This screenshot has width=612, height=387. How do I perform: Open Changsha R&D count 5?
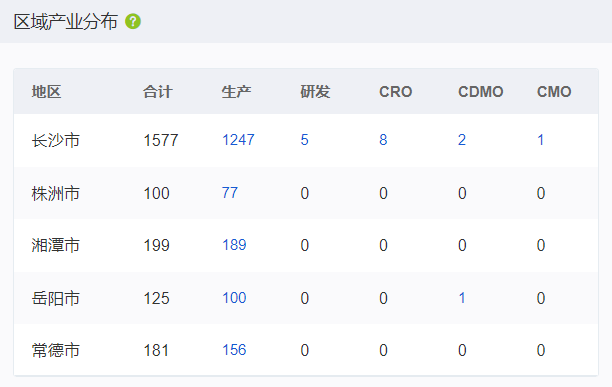pos(304,140)
